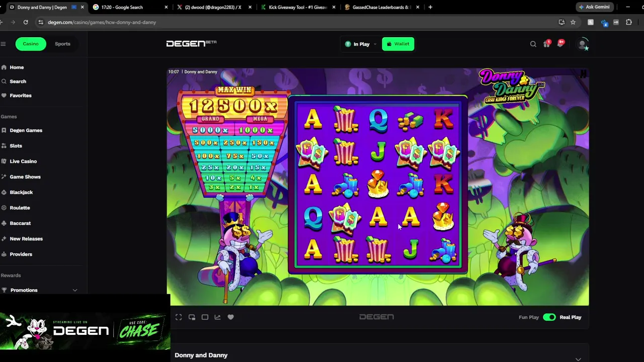Screen dimensions: 644x362
Task: Open the Wallet button
Action: [398, 44]
